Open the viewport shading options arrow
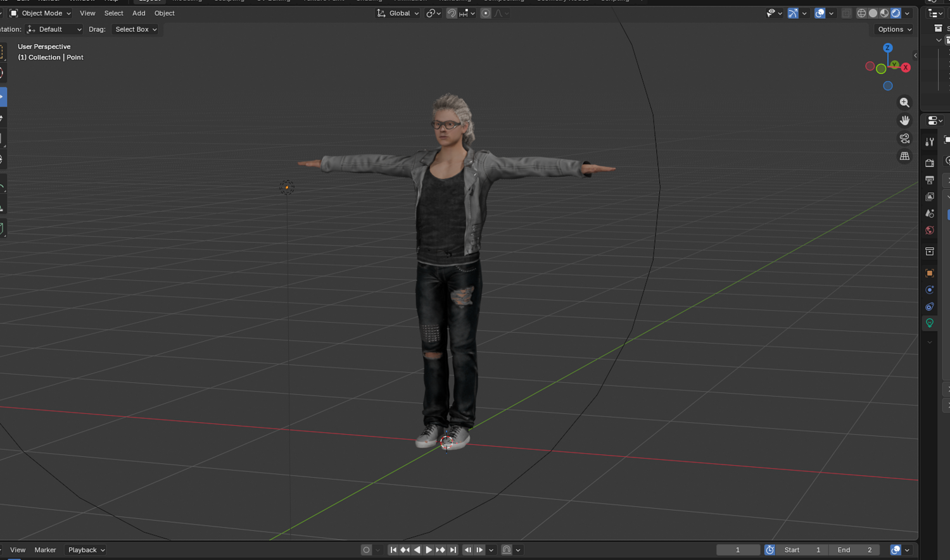 point(908,13)
